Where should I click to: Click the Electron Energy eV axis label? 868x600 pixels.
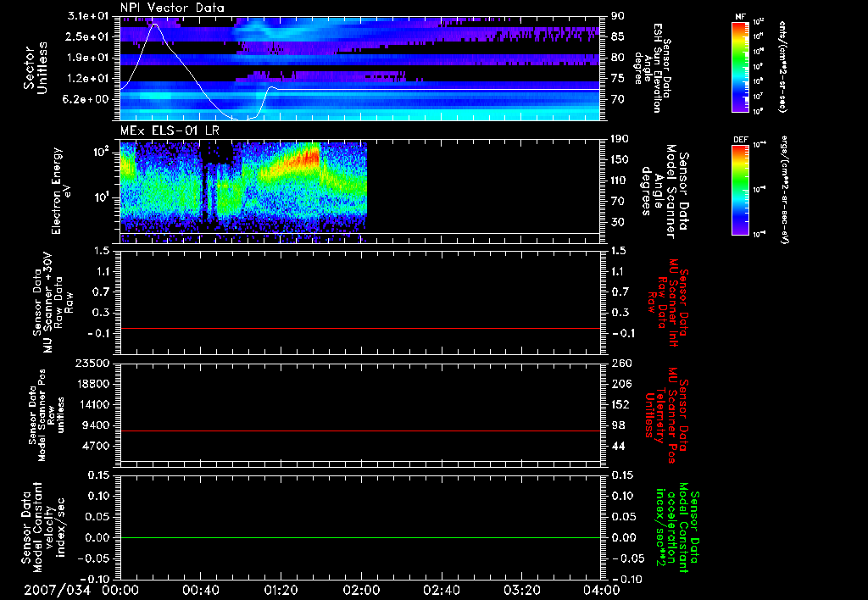click(61, 191)
